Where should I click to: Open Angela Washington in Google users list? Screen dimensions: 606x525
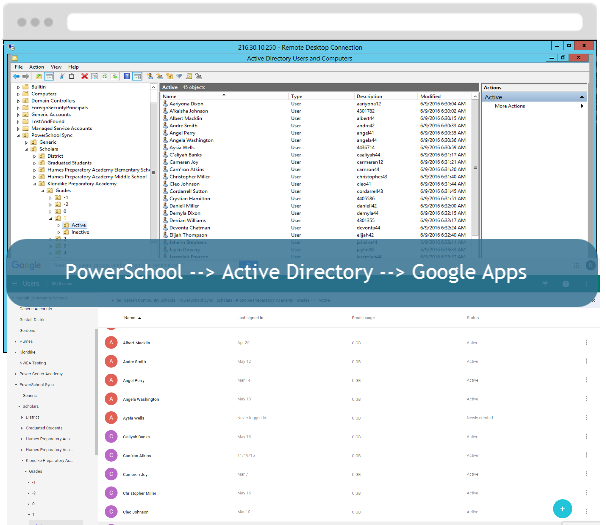(x=141, y=399)
